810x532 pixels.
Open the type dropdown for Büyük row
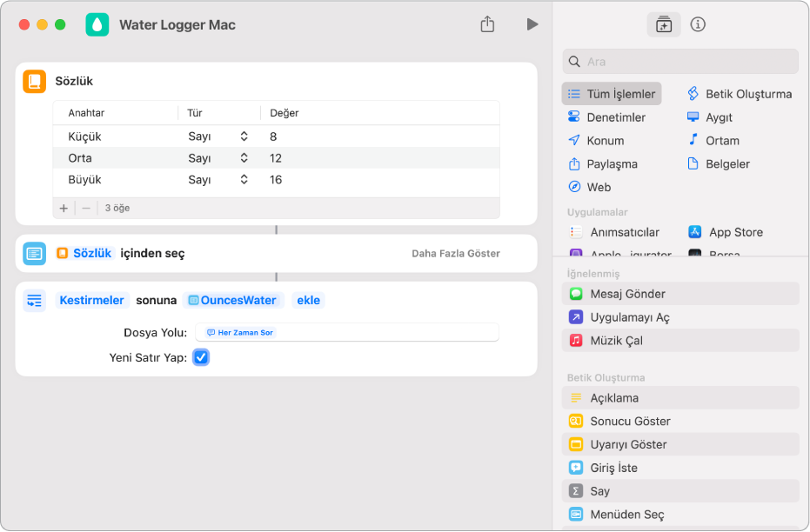[x=244, y=180]
